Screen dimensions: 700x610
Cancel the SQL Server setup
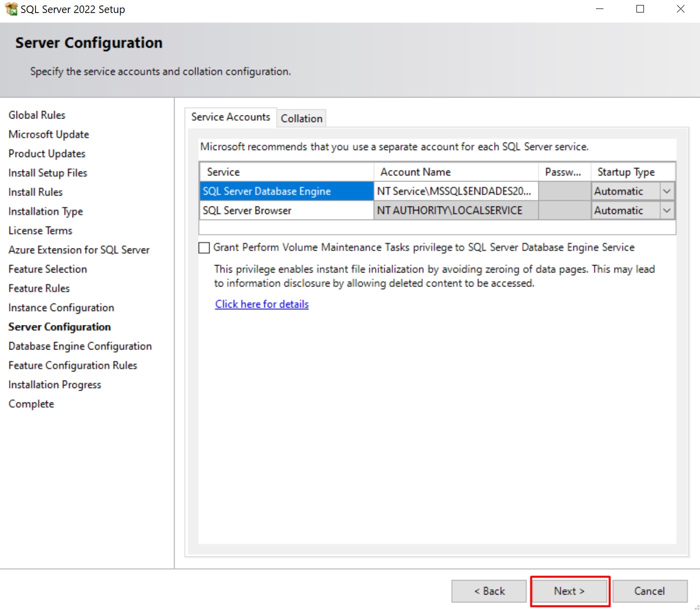(650, 591)
